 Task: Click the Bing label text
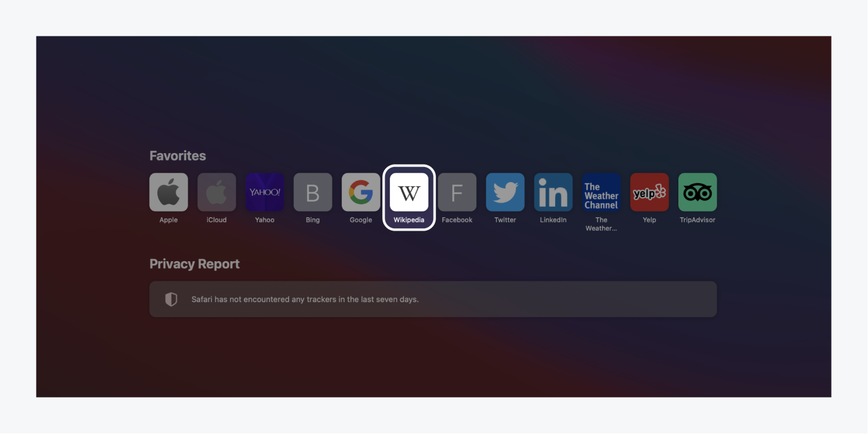[313, 220]
